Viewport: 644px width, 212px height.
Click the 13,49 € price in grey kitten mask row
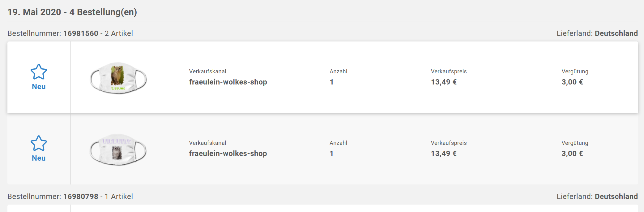coord(444,154)
